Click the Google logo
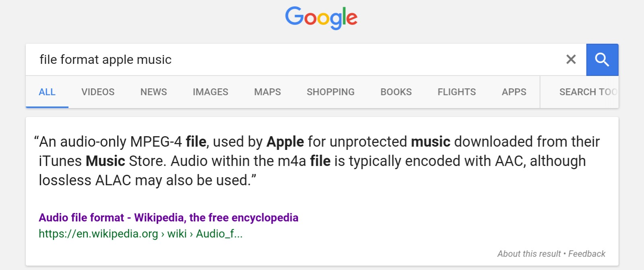This screenshot has height=270, width=644. [321, 18]
